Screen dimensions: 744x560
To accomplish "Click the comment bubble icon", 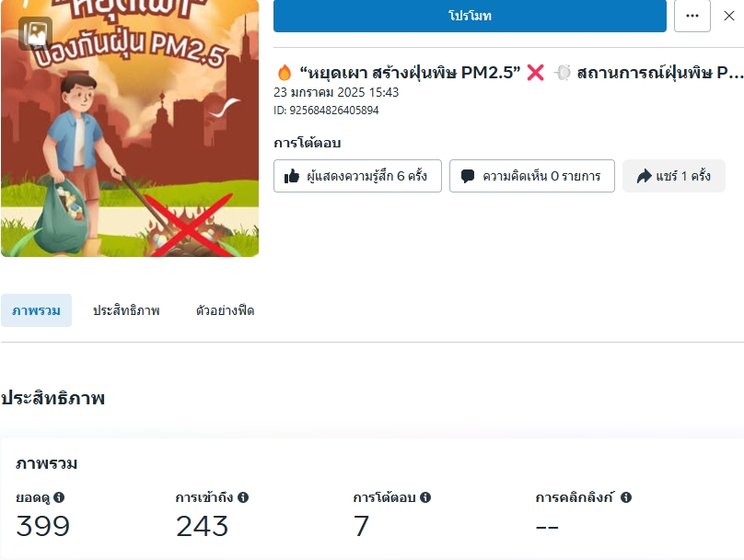I will pos(468,176).
